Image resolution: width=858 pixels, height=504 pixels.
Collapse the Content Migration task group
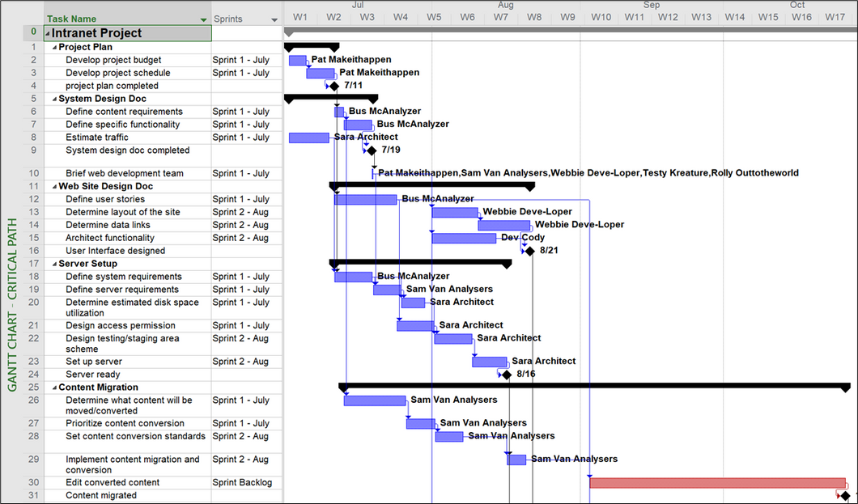coord(54,388)
